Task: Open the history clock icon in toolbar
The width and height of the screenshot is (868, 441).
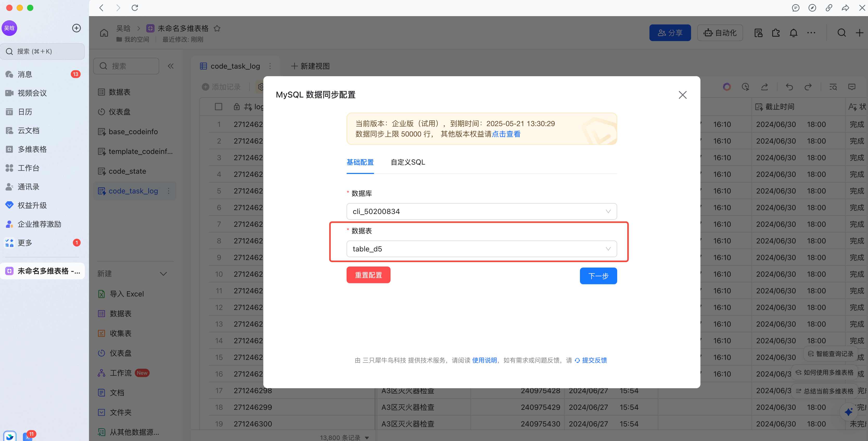Action: click(745, 87)
